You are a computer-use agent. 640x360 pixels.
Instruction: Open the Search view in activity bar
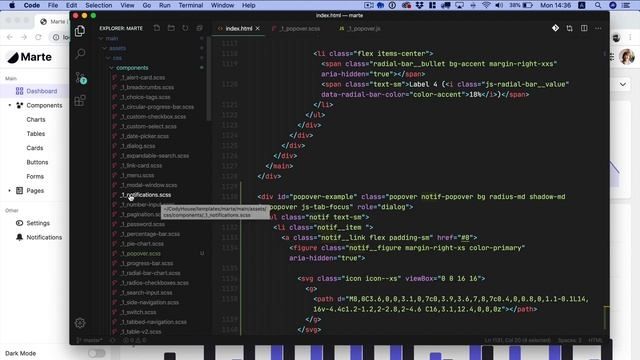(80, 53)
